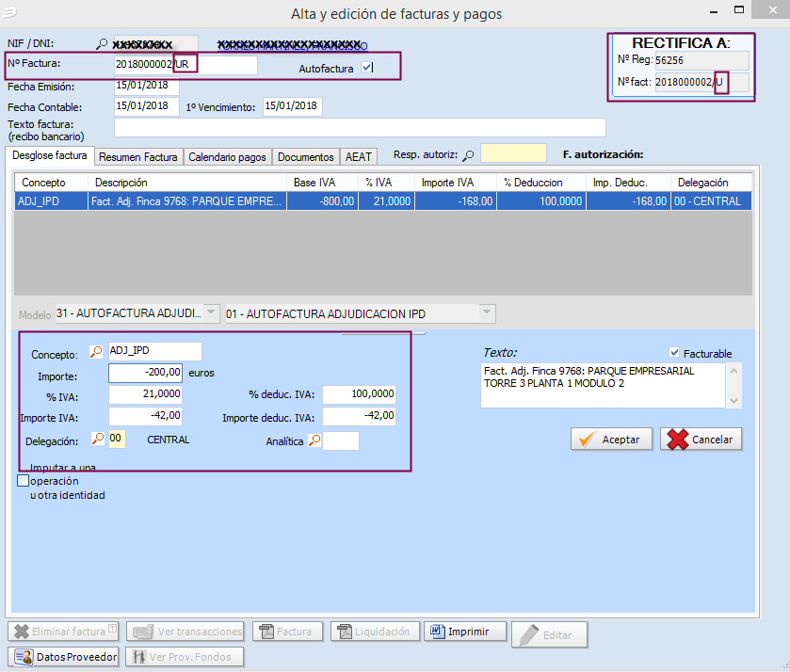Click the 1º Vencimiento date field
The height and width of the screenshot is (672, 790).
pos(292,106)
